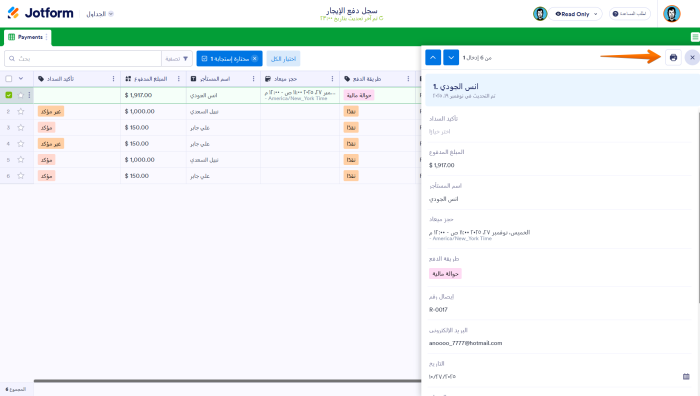The image size is (700, 396).
Task: Click the المجموع 6 count in the footer
Action: pyautogui.click(x=16, y=389)
